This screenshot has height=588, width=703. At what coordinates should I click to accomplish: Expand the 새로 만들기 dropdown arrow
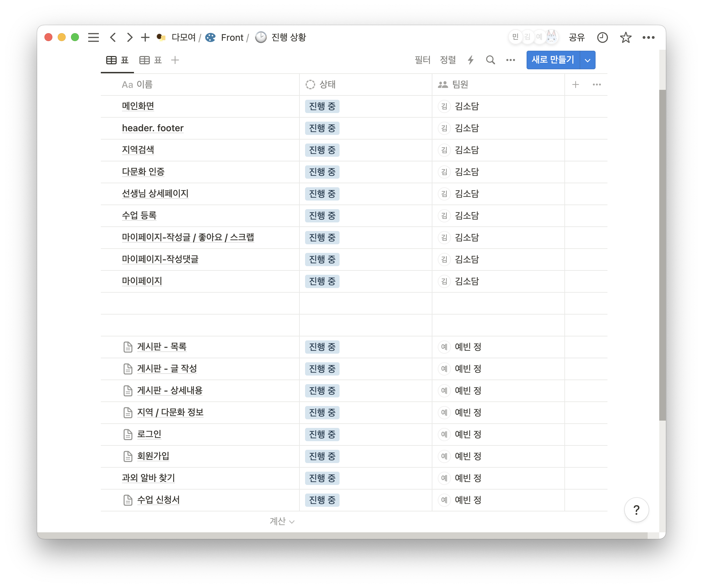588,60
